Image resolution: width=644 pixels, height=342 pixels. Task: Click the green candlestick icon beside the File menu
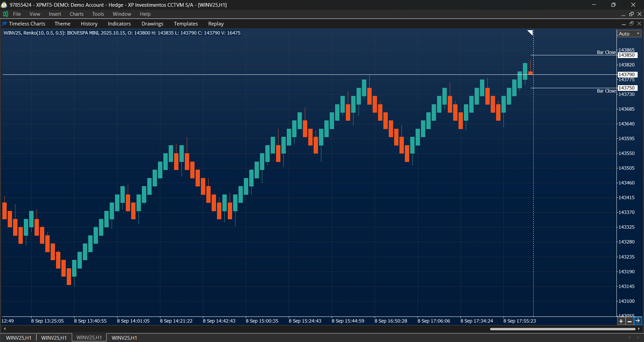coord(5,14)
